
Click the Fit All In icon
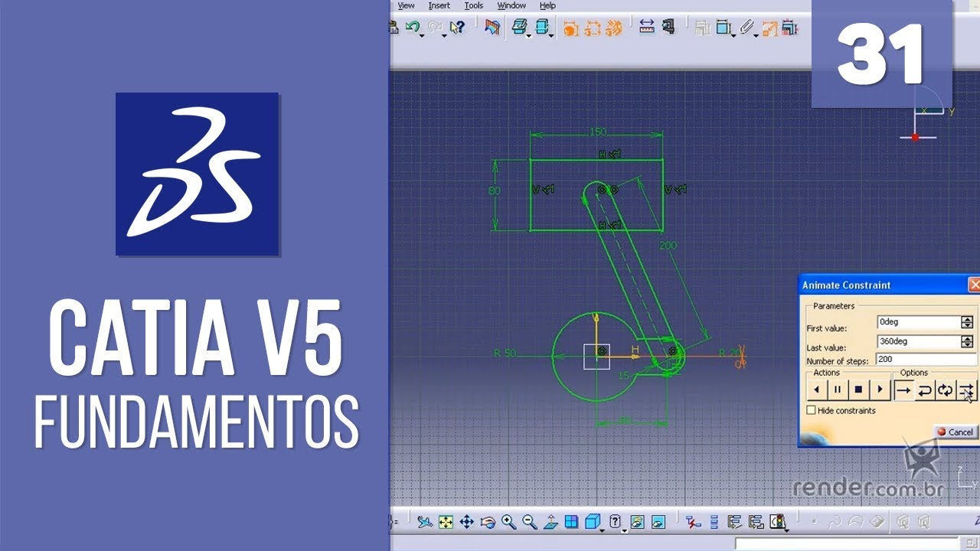[x=446, y=522]
